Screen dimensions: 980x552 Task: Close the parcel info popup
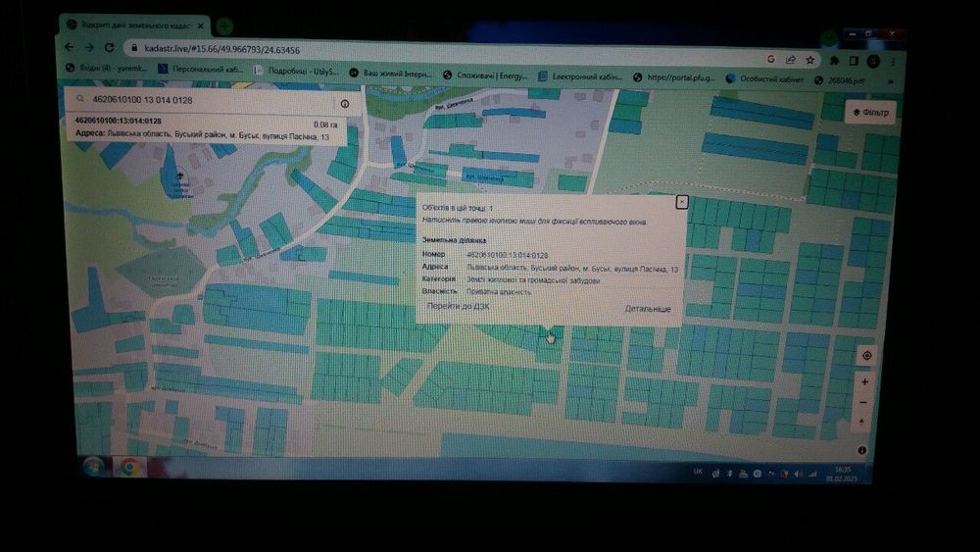click(x=682, y=202)
